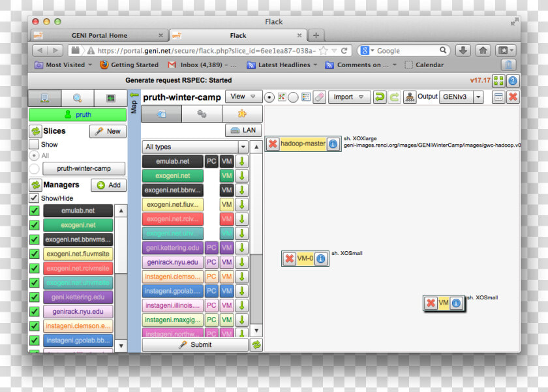Toggle the Show checkbox under Slices
The width and height of the screenshot is (548, 392).
click(x=34, y=144)
